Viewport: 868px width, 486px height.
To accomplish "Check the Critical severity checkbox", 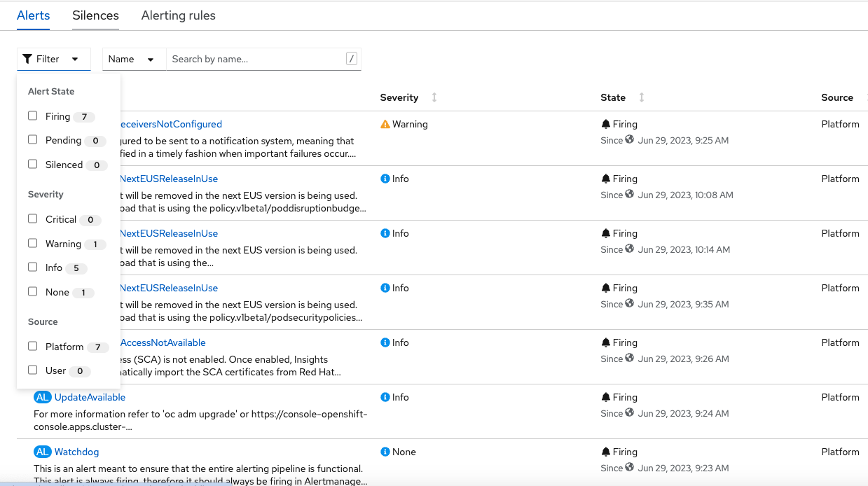I will click(x=32, y=218).
